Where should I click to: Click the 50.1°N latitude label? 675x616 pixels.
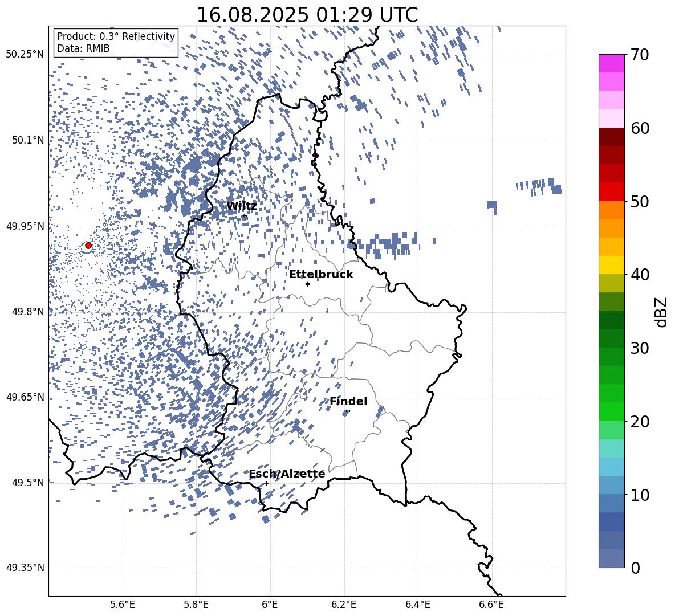click(x=28, y=140)
